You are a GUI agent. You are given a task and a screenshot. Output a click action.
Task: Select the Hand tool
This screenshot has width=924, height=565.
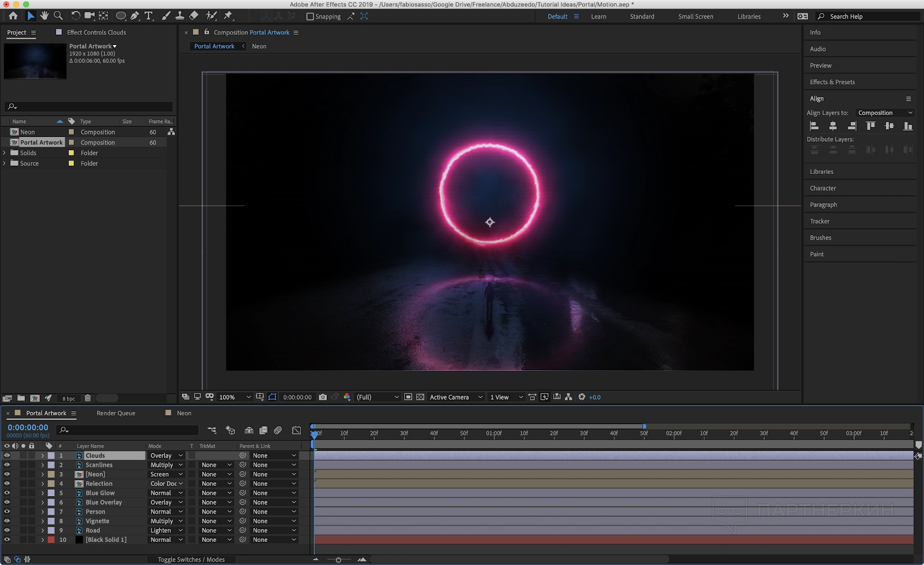(44, 16)
